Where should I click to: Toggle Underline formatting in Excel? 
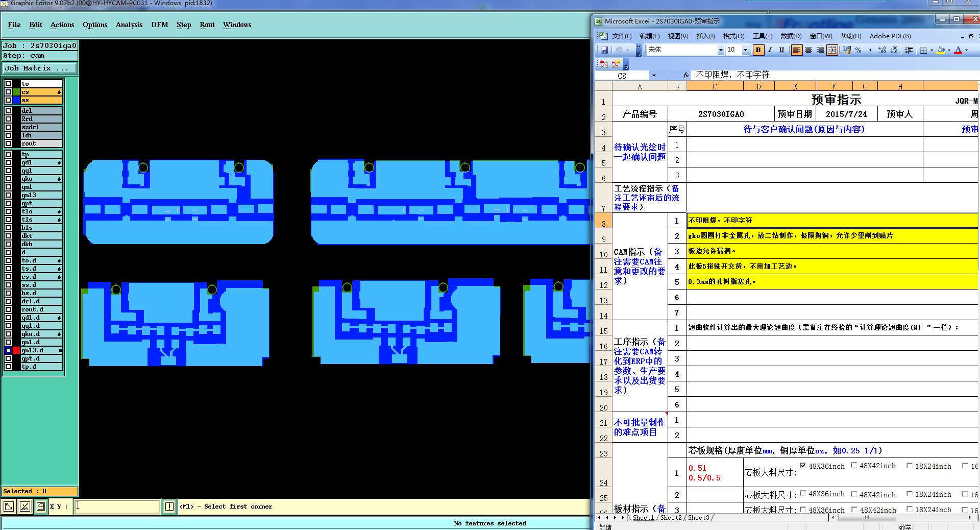coord(781,50)
